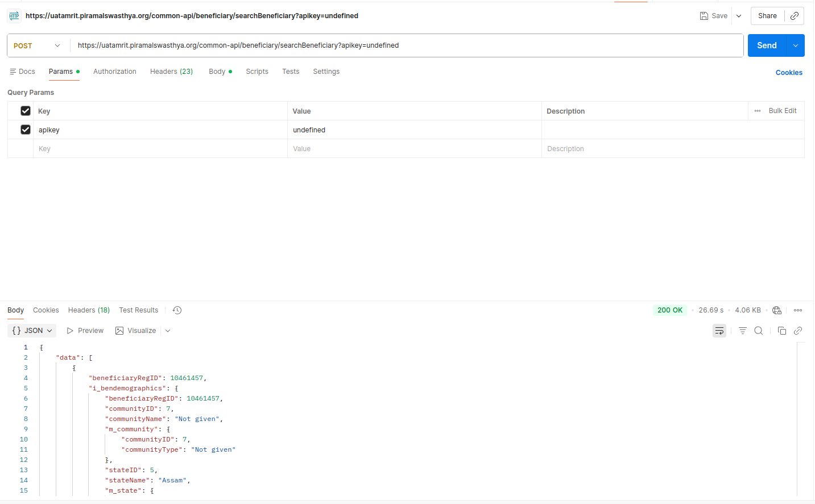
Task: Expand the Send button dropdown arrow
Action: tap(795, 45)
